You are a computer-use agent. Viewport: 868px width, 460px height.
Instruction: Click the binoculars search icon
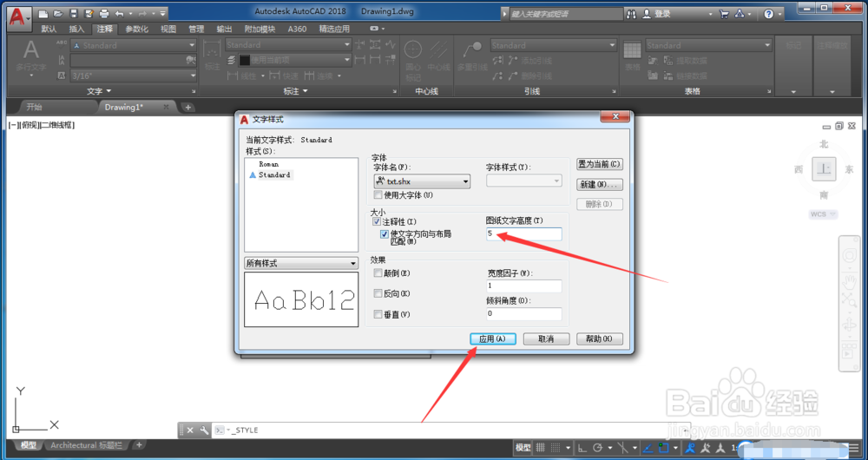click(631, 14)
